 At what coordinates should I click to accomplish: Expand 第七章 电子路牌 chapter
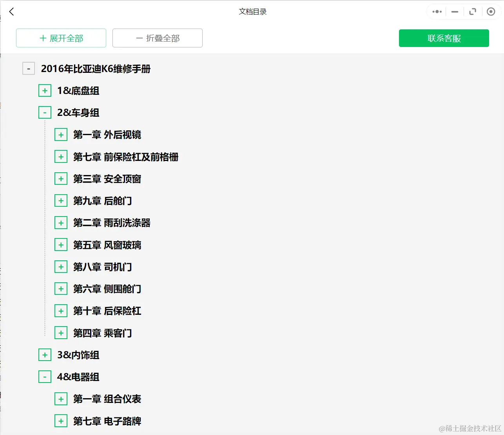61,421
